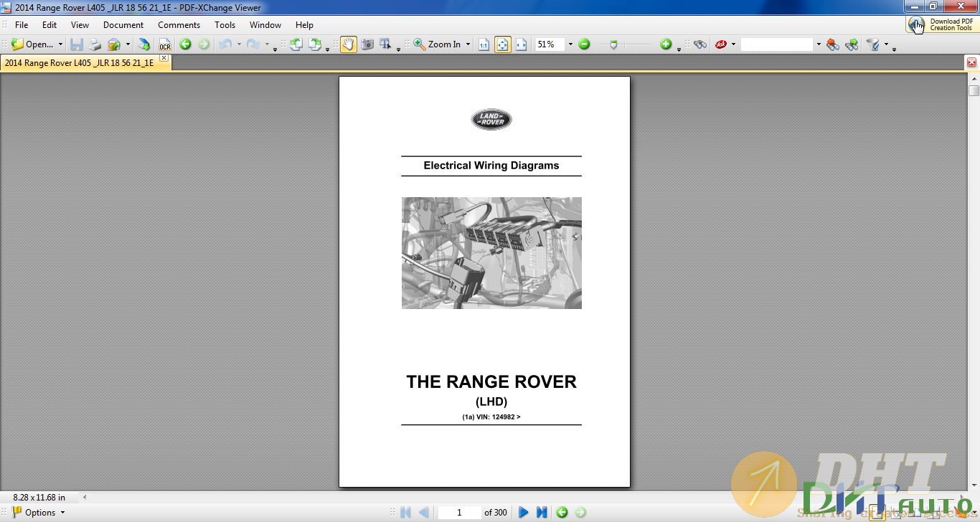Screen dimensions: 980x522
Task: Click the document cover page
Action: (x=484, y=282)
